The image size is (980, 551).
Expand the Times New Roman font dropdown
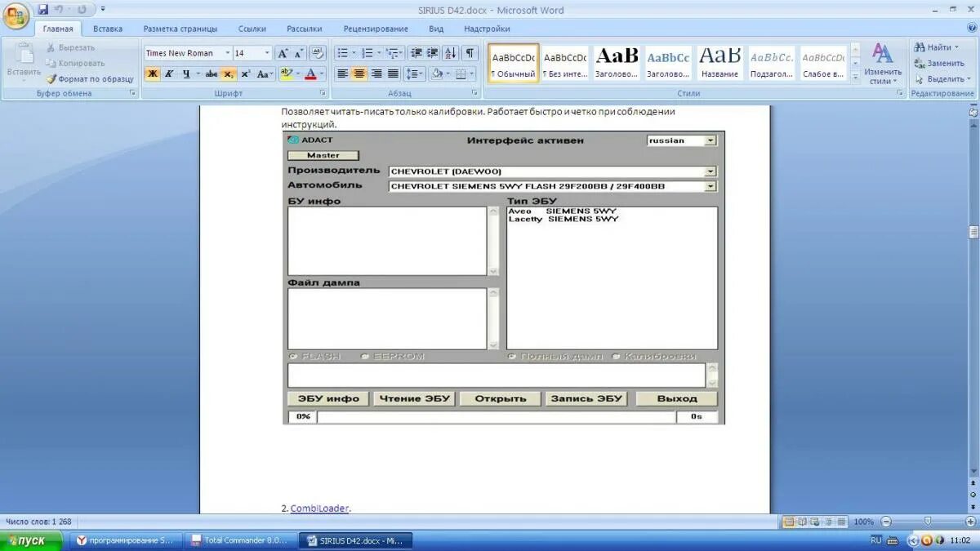[x=228, y=53]
